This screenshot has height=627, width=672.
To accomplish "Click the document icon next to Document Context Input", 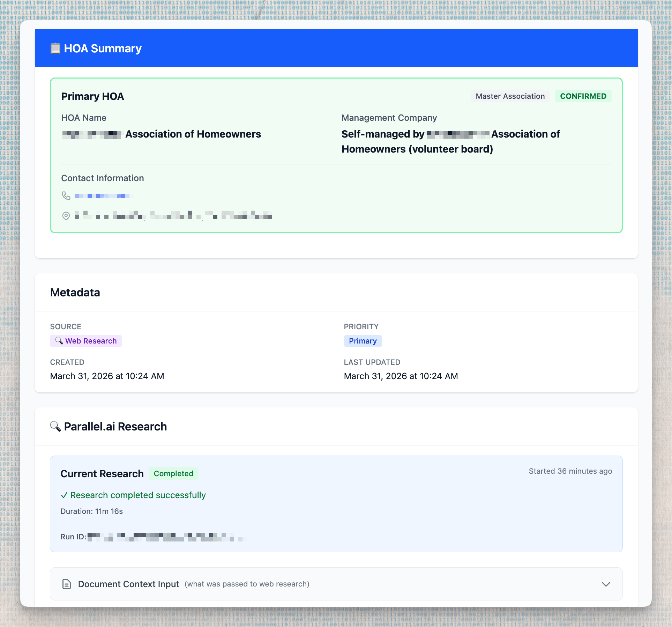I will coord(66,584).
